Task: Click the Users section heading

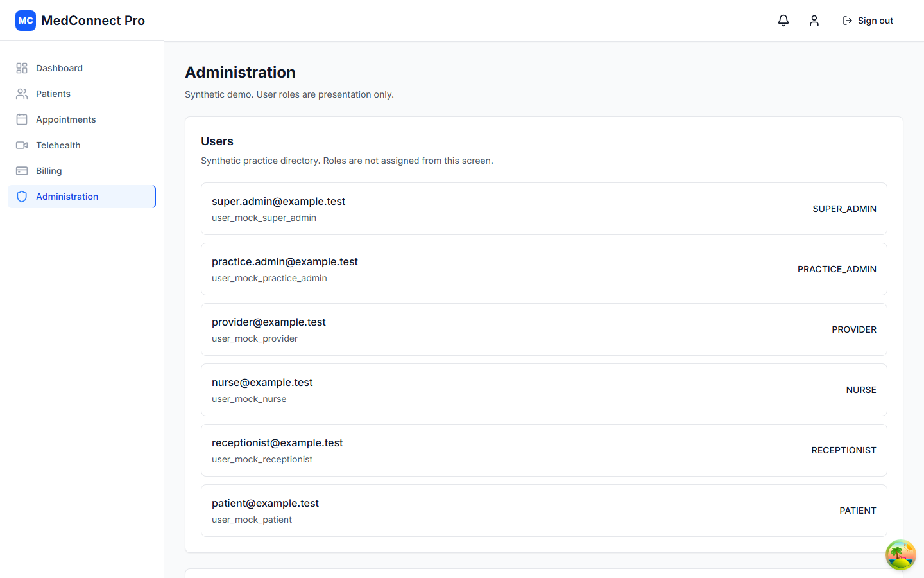Action: click(x=217, y=141)
